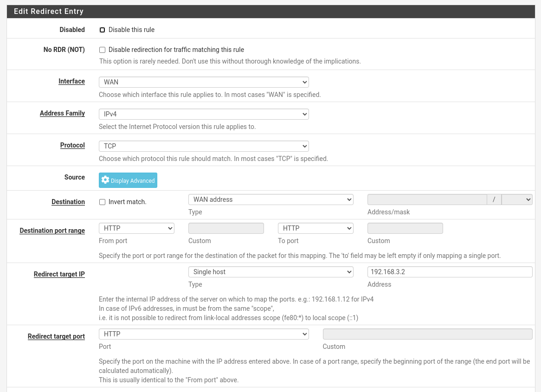
Task: Open the Destination type WAN address dropdown
Action: point(270,199)
